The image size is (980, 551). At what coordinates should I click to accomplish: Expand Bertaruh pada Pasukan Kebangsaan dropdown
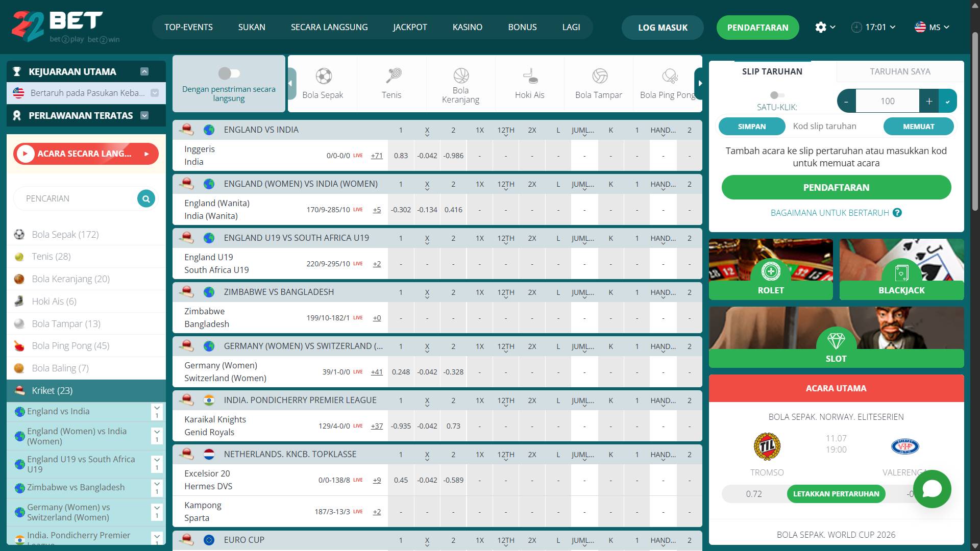[155, 93]
